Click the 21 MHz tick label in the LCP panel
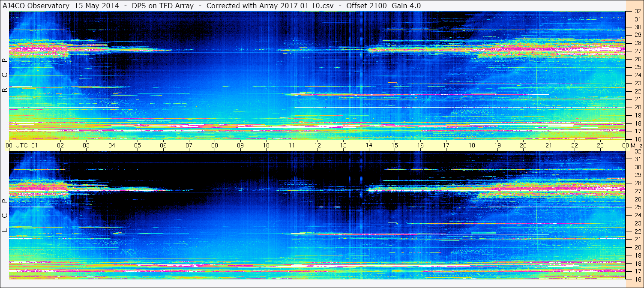This screenshot has height=288, width=644. coord(638,239)
